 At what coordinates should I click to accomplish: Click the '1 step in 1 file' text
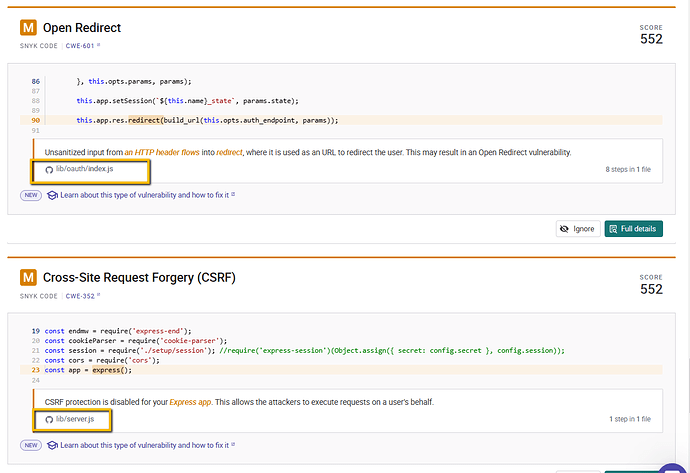[x=630, y=419]
